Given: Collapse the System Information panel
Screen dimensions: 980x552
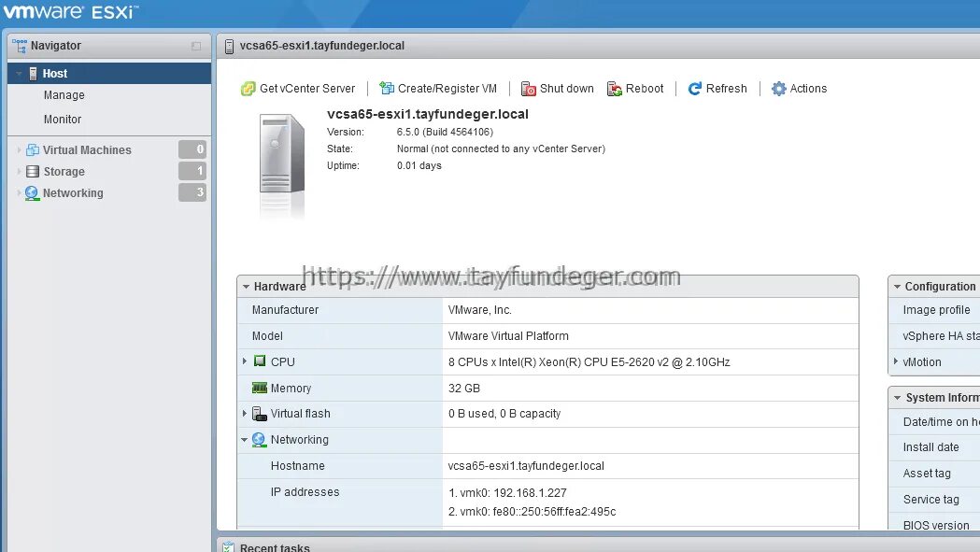Looking at the screenshot, I should coord(897,398).
